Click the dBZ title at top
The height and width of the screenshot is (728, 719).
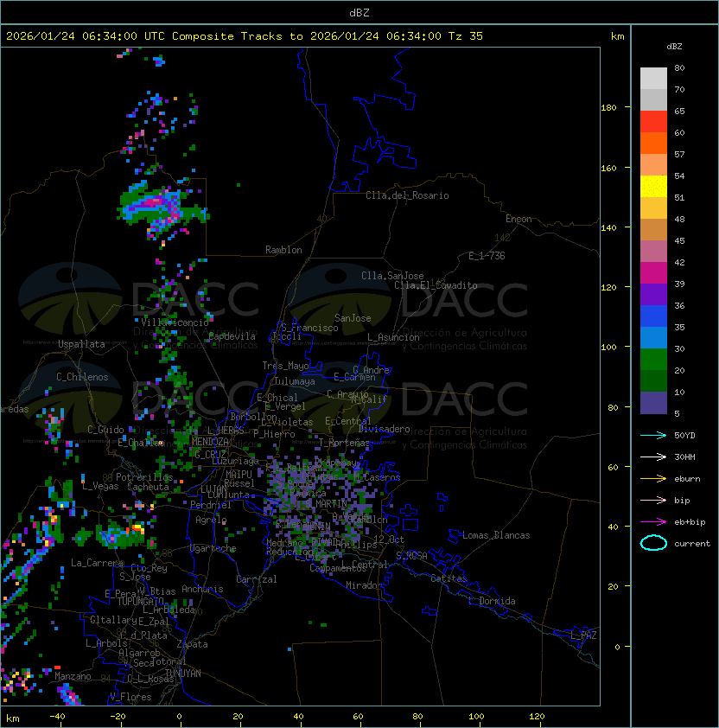[x=359, y=13]
